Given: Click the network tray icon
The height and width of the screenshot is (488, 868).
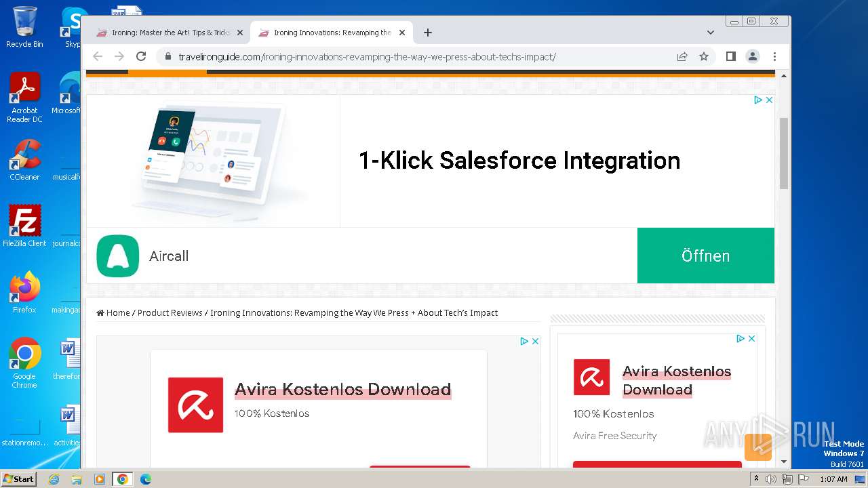Looking at the screenshot, I should click(787, 479).
